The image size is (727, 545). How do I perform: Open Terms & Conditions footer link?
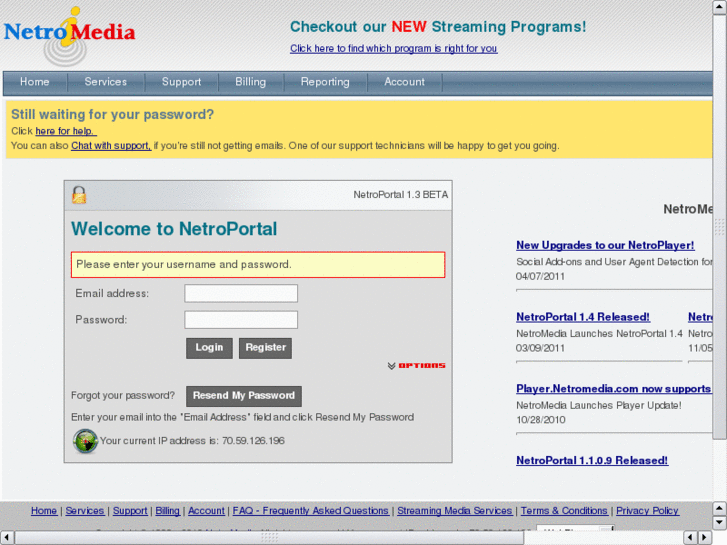point(564,511)
